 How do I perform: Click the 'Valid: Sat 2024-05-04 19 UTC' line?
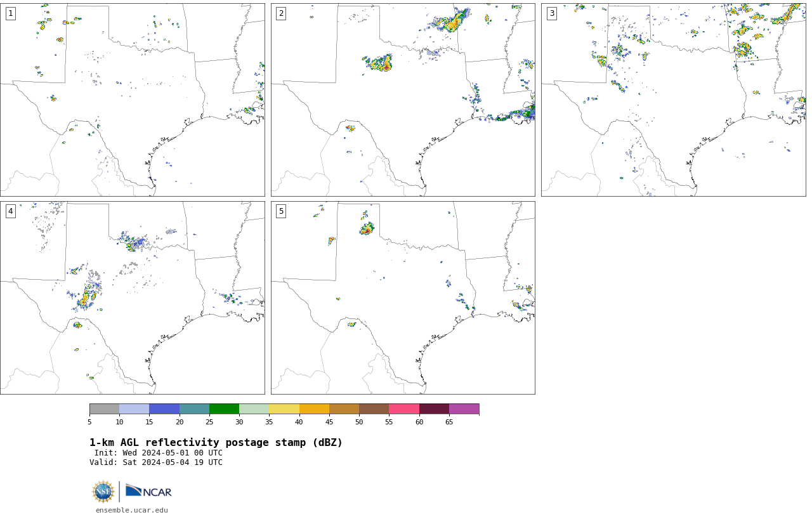[156, 462]
